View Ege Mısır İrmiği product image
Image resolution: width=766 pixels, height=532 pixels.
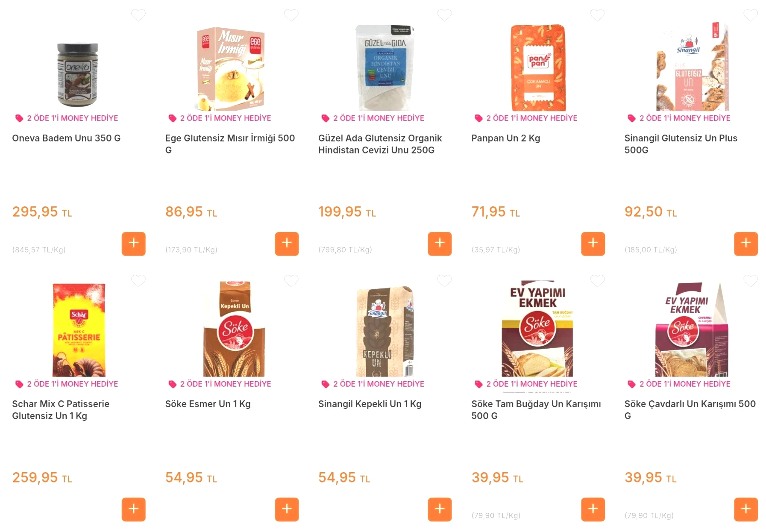coord(231,68)
